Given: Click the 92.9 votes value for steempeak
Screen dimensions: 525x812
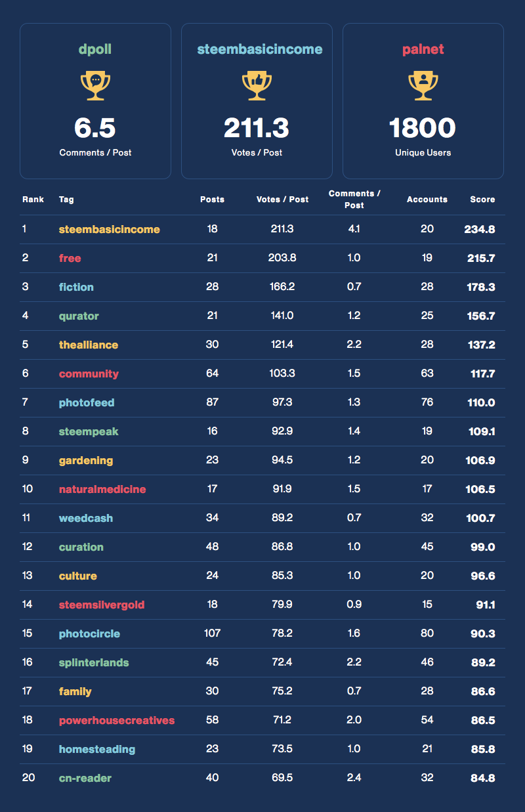Looking at the screenshot, I should click(282, 431).
